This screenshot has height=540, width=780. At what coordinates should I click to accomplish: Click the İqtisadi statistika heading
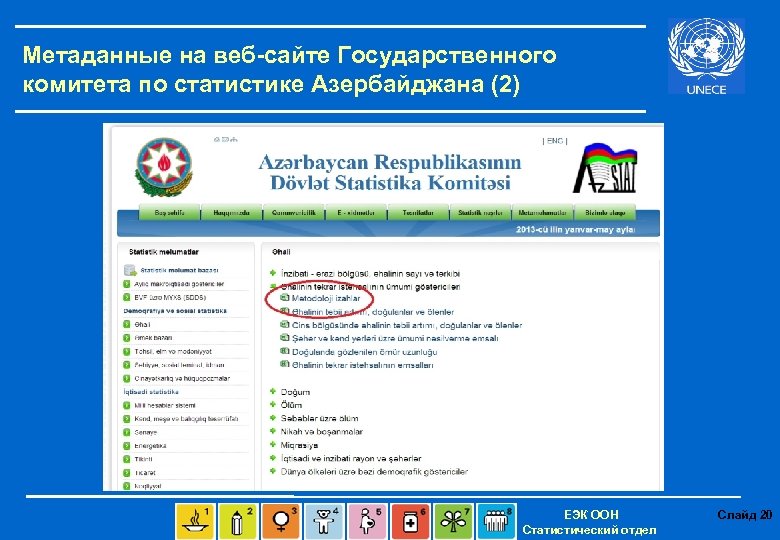pyautogui.click(x=151, y=392)
